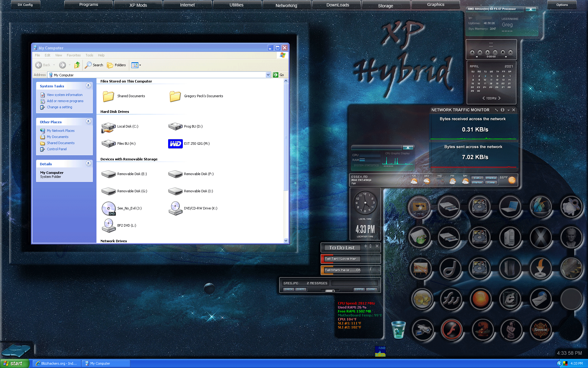Click the CONFIG button in mail widget

point(359,289)
